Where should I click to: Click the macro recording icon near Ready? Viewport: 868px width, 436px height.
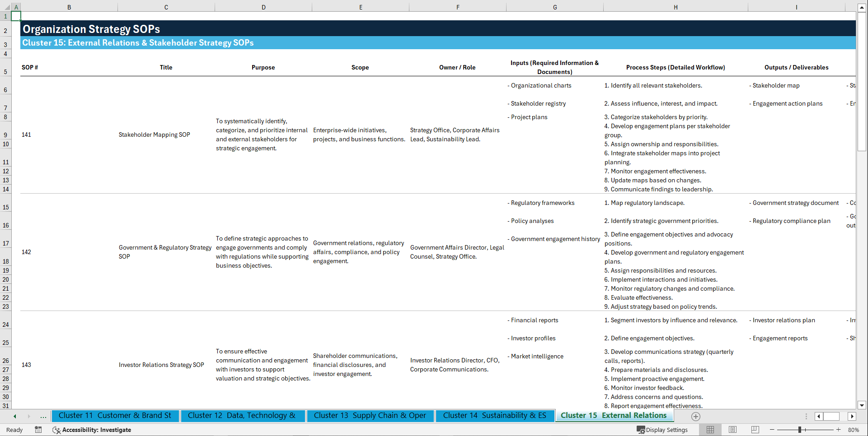[38, 430]
